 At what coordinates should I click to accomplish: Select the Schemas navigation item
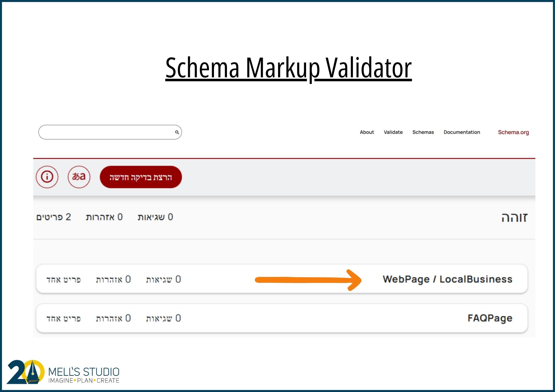423,132
